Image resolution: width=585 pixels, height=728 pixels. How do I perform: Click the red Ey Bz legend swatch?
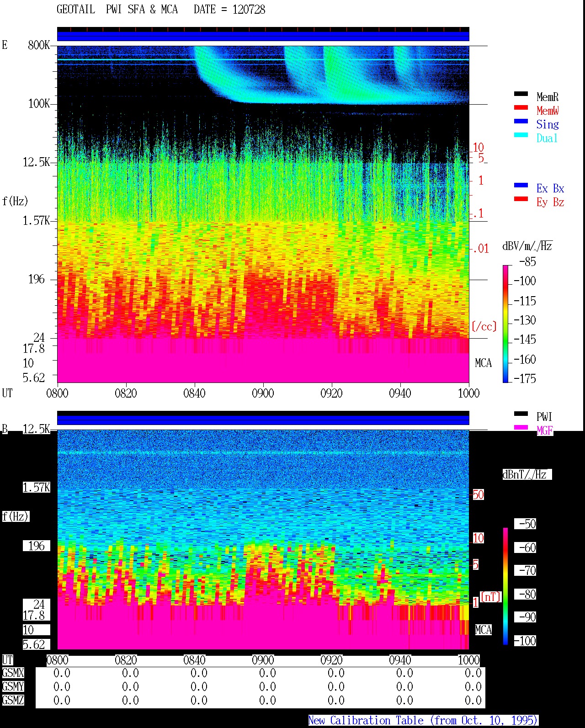pyautogui.click(x=521, y=199)
